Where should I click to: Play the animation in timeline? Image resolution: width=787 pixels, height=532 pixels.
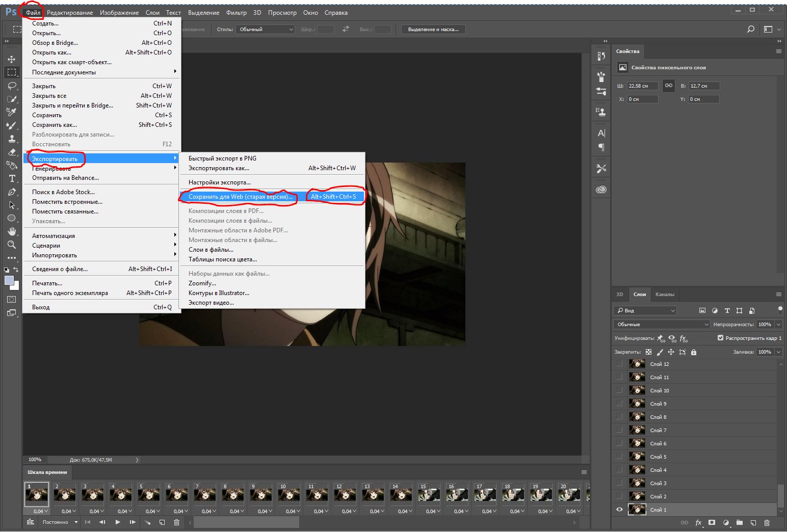tap(118, 522)
